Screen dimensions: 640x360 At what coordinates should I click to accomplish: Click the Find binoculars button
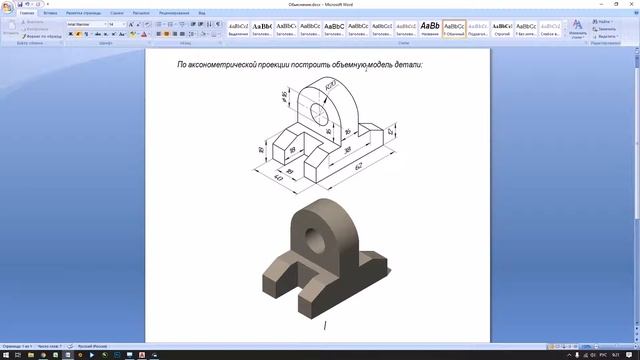603,22
